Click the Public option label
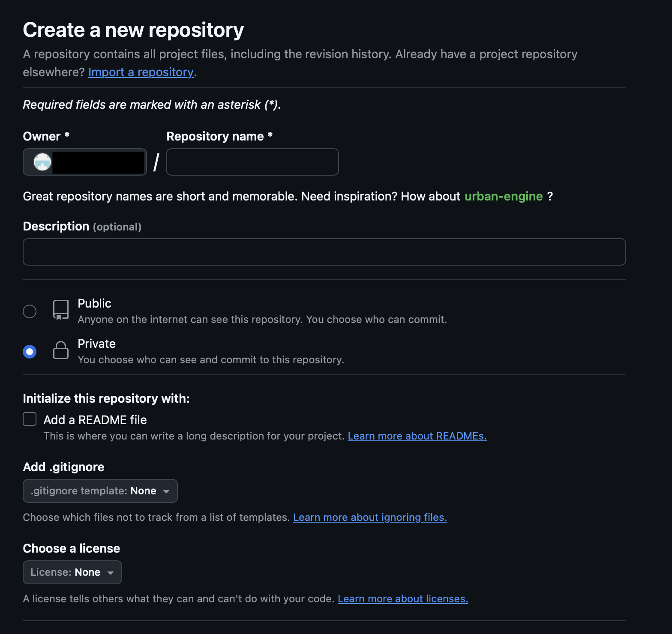 tap(95, 303)
